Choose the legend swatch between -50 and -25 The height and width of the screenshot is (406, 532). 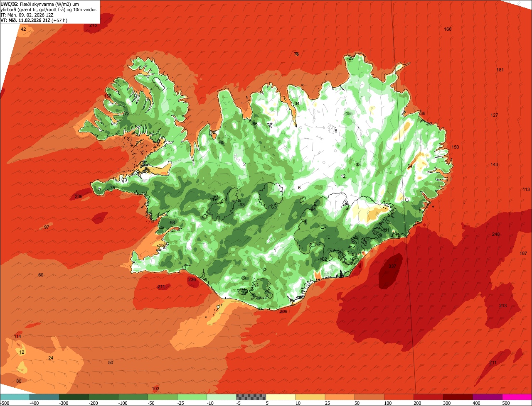pos(162,397)
